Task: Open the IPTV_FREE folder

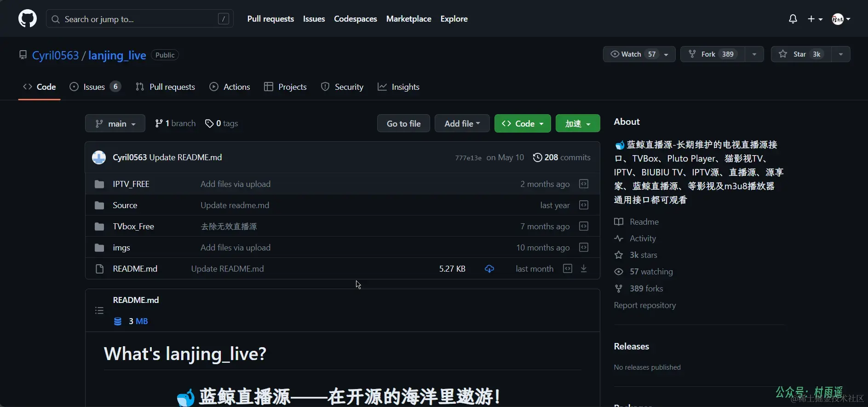Action: 131,184
